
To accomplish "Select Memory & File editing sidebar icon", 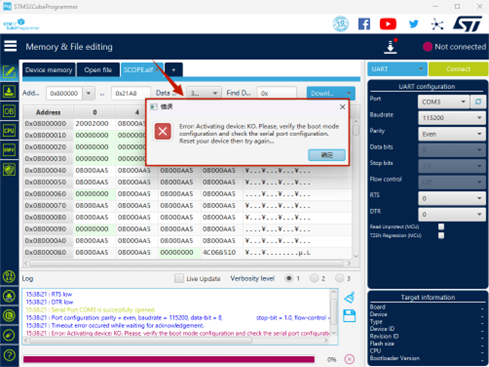I will click(x=9, y=71).
